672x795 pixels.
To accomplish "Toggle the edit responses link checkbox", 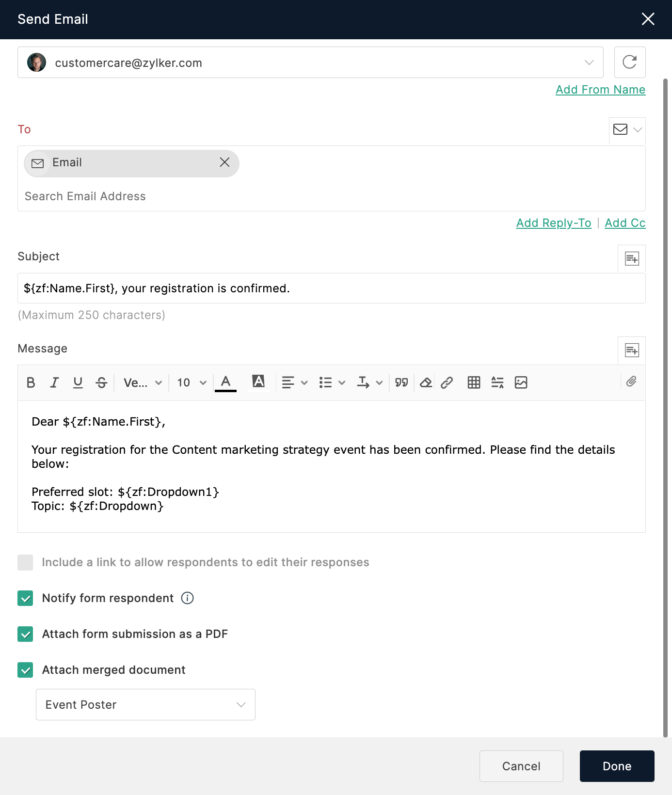I will (x=25, y=563).
